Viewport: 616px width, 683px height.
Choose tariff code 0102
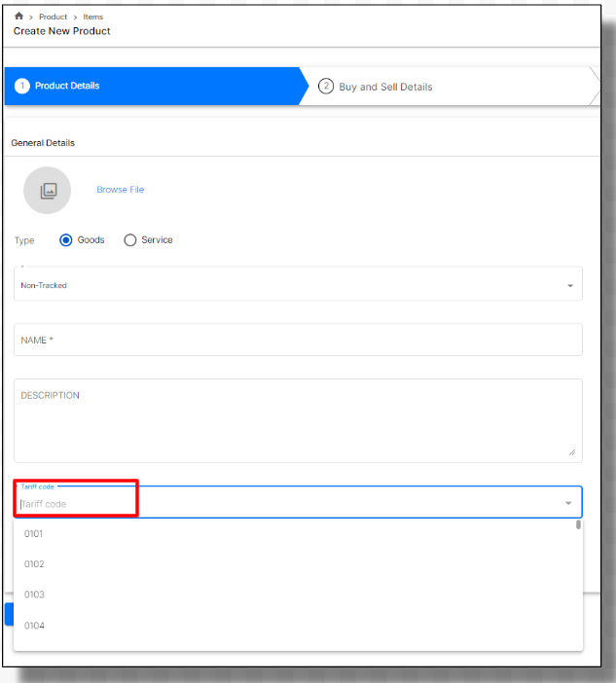[298, 564]
